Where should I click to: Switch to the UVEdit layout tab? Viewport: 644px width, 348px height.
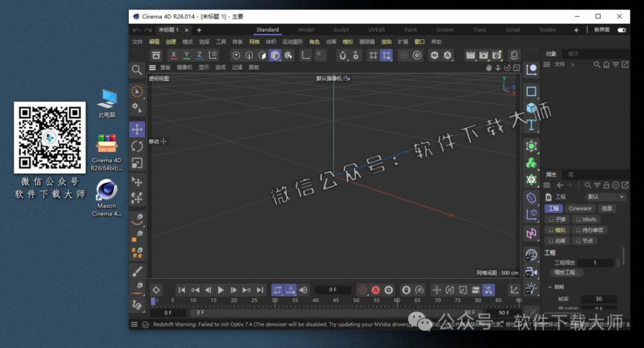coord(377,30)
